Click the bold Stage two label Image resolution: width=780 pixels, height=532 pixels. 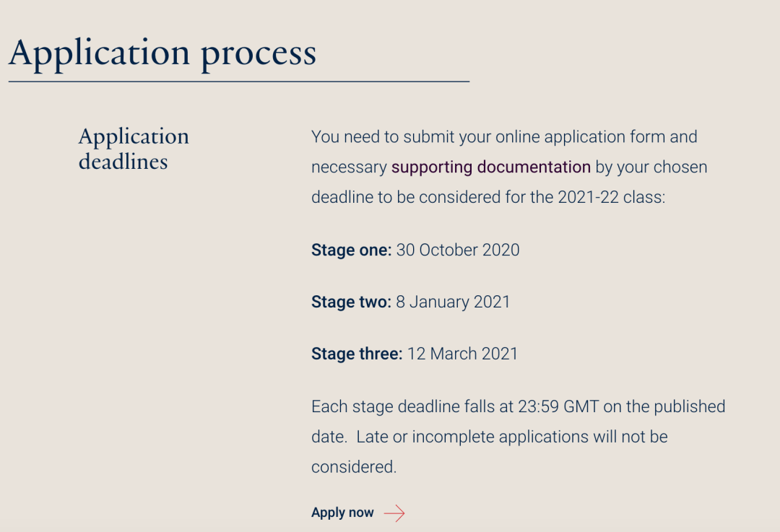(x=351, y=302)
